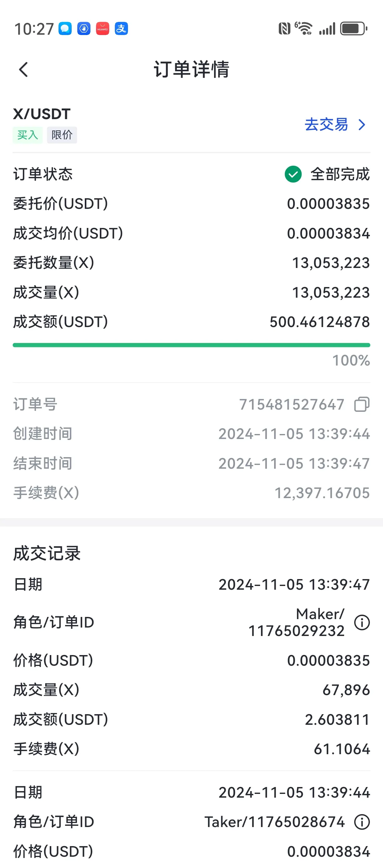Tap the order number text
The width and height of the screenshot is (383, 868).
click(x=292, y=404)
